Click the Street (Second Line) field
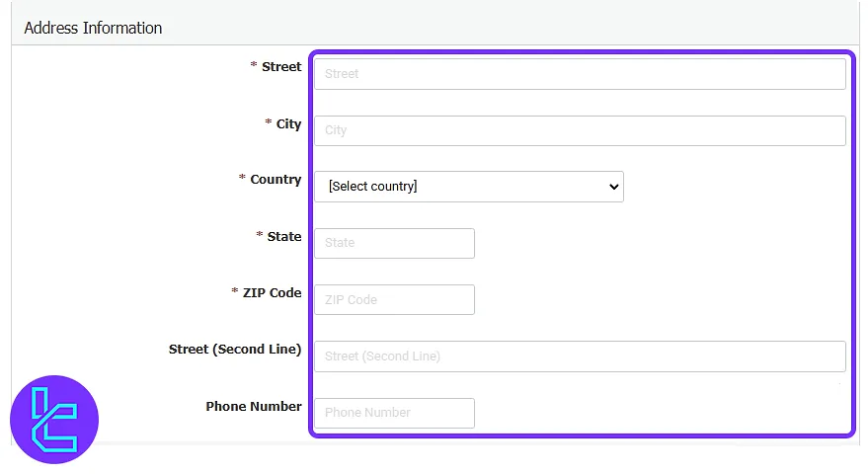This screenshot has width=868, height=474. coord(580,356)
